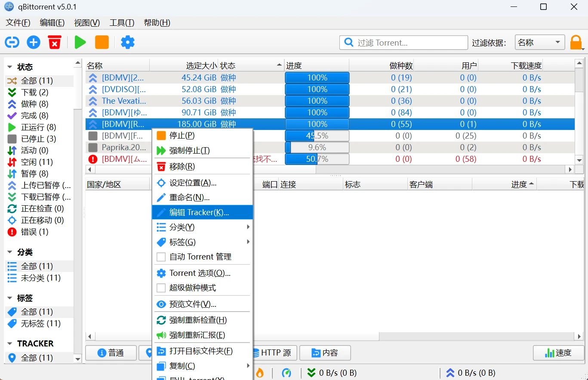Enable the 自动 Torrent 管理 checkbox

[161, 257]
